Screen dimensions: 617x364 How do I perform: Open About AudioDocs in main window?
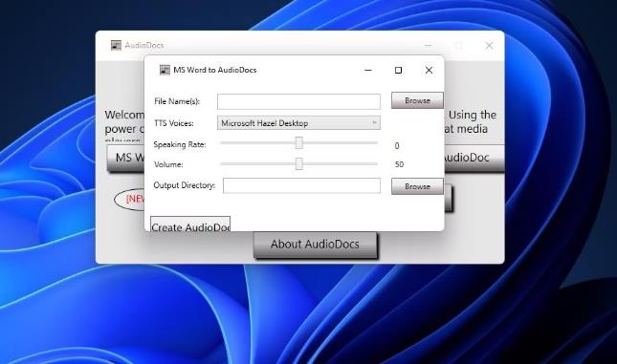click(315, 245)
